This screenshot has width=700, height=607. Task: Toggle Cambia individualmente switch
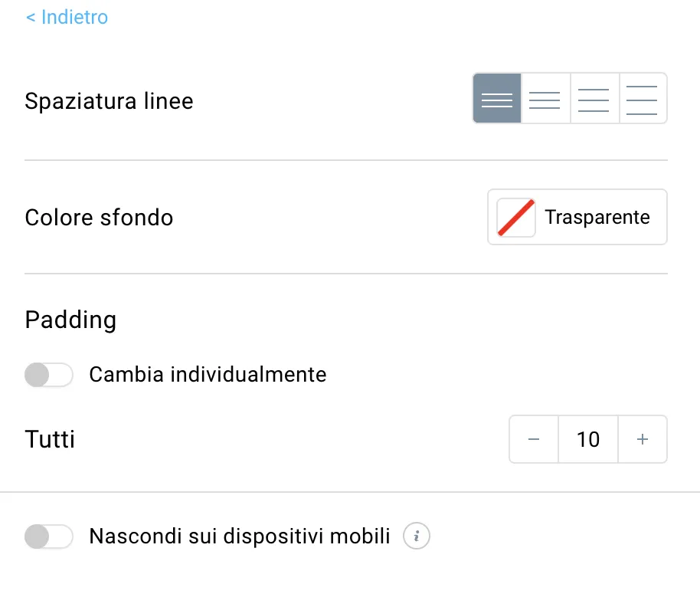[x=49, y=374]
